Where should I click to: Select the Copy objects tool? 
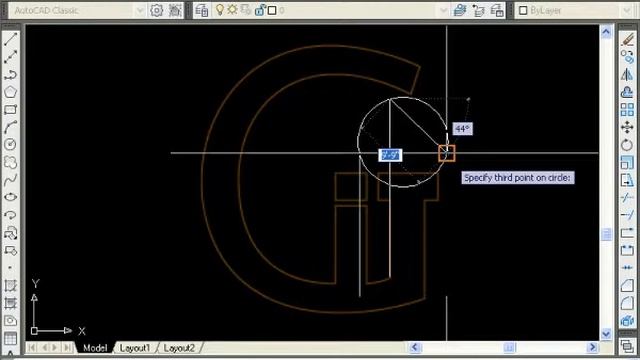(627, 57)
